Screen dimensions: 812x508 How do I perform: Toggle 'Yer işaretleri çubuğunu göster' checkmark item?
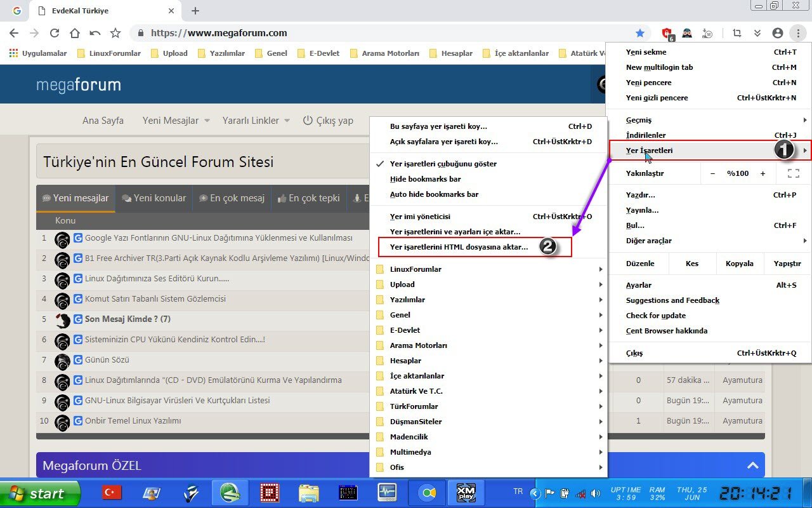click(488, 164)
